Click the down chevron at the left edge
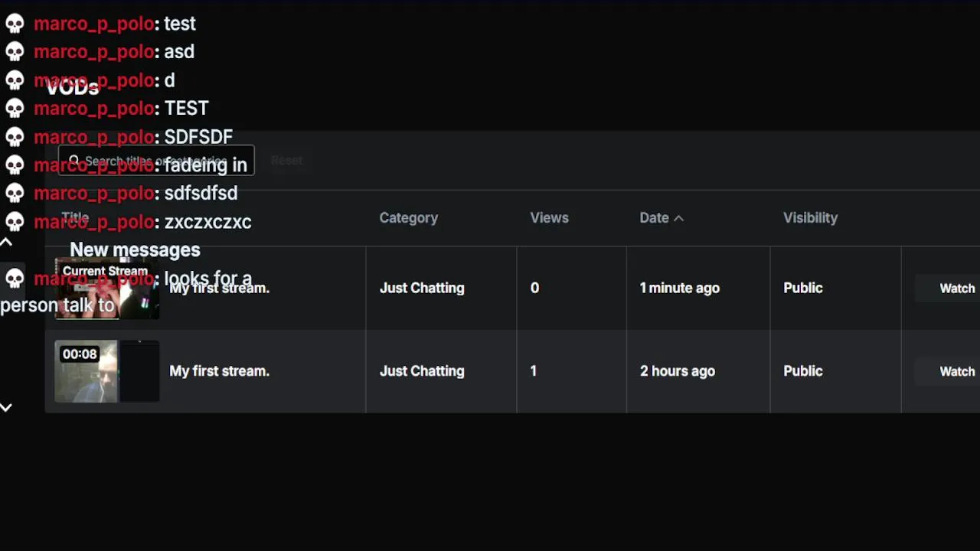This screenshot has height=551, width=980. (x=6, y=408)
